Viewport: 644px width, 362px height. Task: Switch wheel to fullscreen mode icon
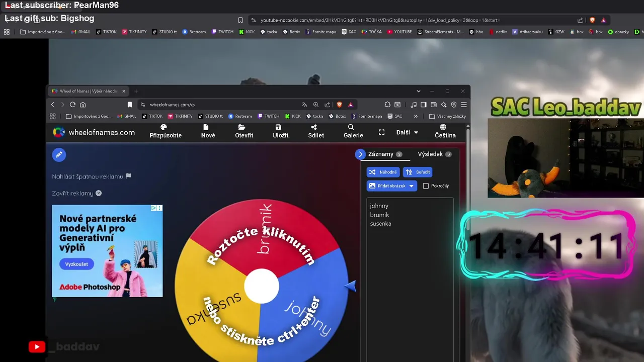click(381, 132)
